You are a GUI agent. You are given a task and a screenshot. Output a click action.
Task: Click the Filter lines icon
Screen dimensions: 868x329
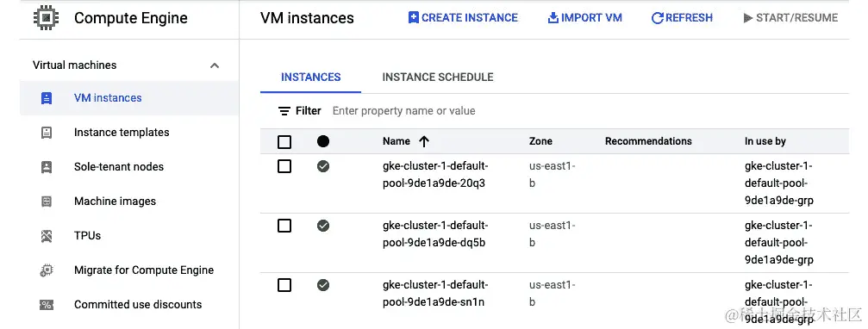pyautogui.click(x=284, y=111)
